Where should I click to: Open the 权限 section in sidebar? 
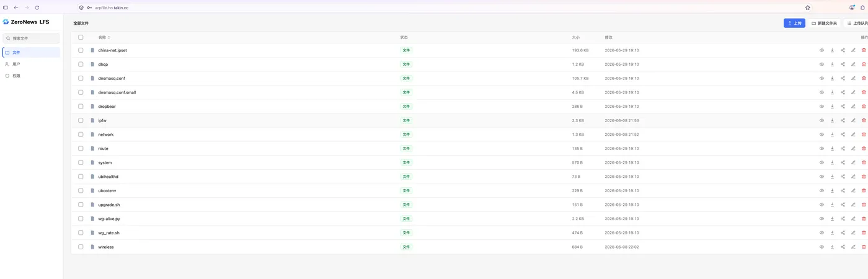point(31,76)
